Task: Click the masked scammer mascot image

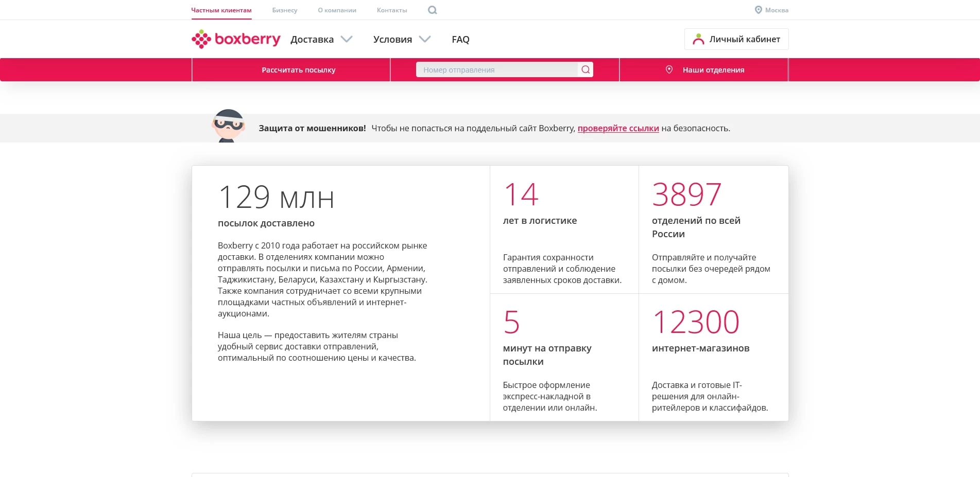Action: pyautogui.click(x=228, y=126)
